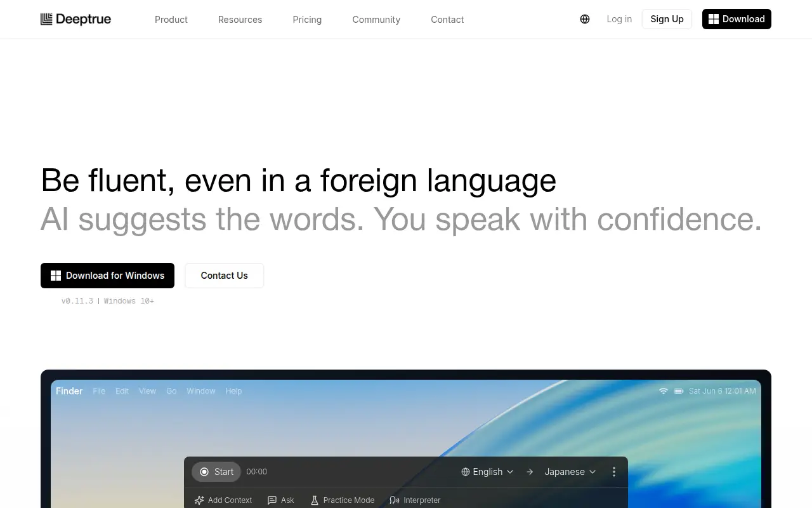Viewport: 812px width, 508px height.
Task: Click the Log in link
Action: pos(619,19)
